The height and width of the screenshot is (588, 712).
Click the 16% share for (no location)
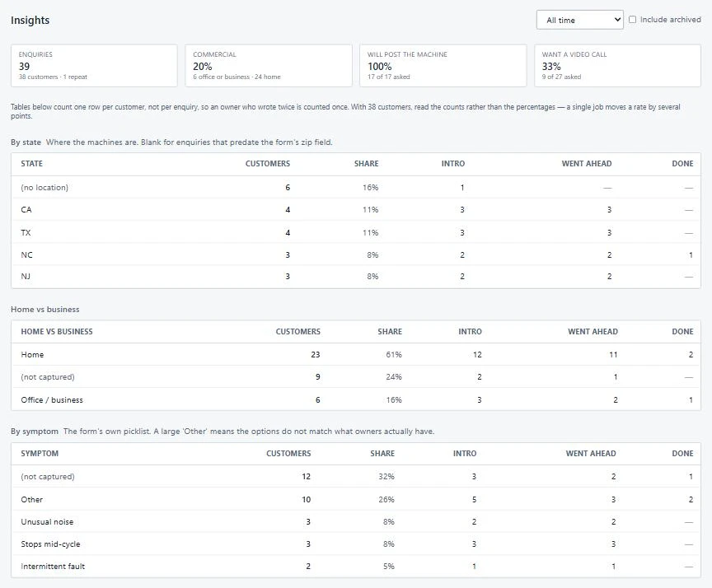coord(370,188)
